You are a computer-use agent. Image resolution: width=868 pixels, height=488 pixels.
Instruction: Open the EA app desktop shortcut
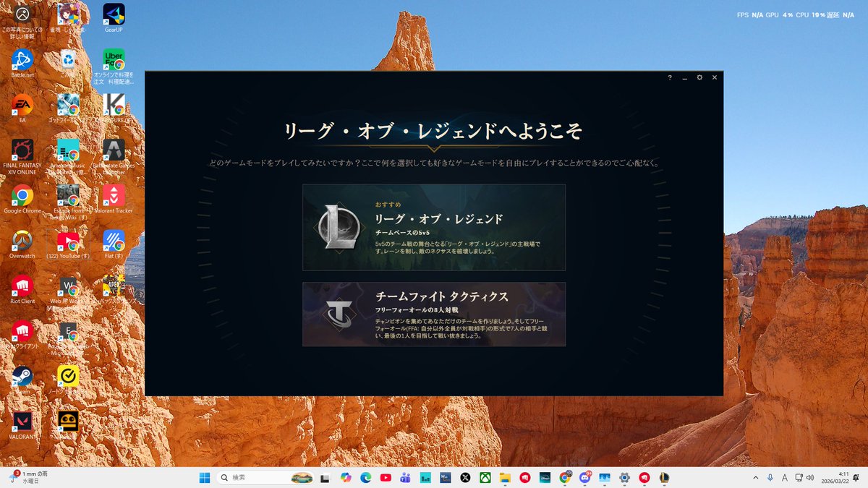tap(22, 108)
